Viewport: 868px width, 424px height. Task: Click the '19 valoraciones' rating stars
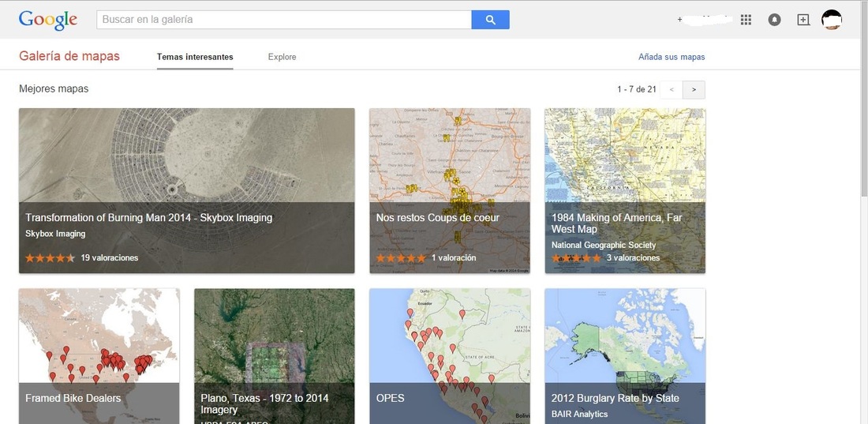coord(50,257)
